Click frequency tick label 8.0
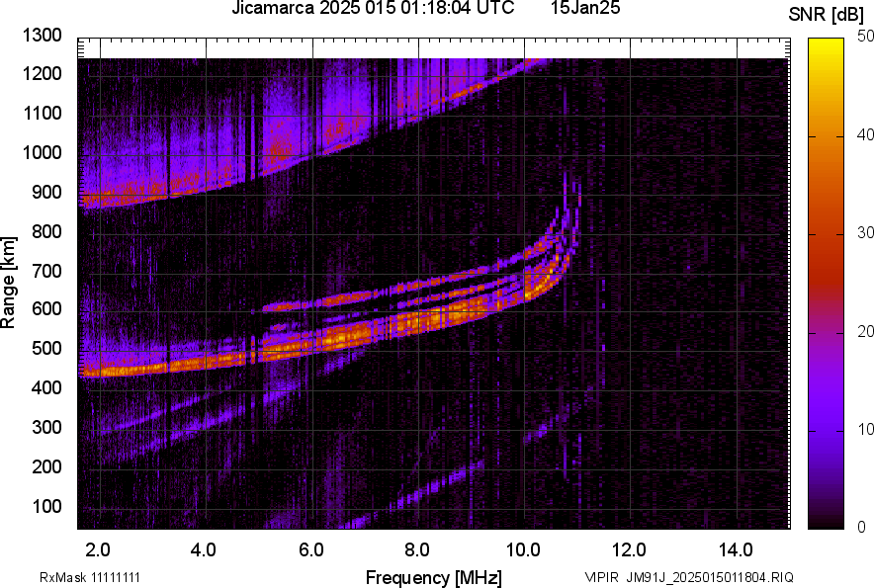874x588 pixels. pyautogui.click(x=417, y=549)
